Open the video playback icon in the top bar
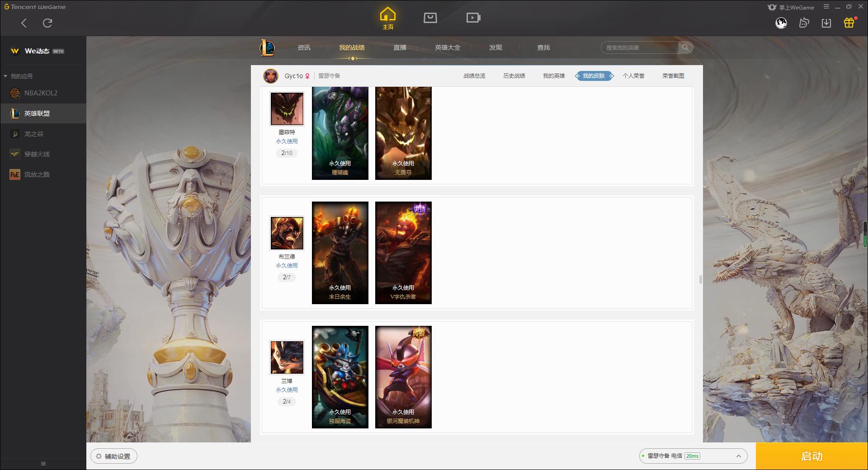The image size is (868, 470). [473, 18]
